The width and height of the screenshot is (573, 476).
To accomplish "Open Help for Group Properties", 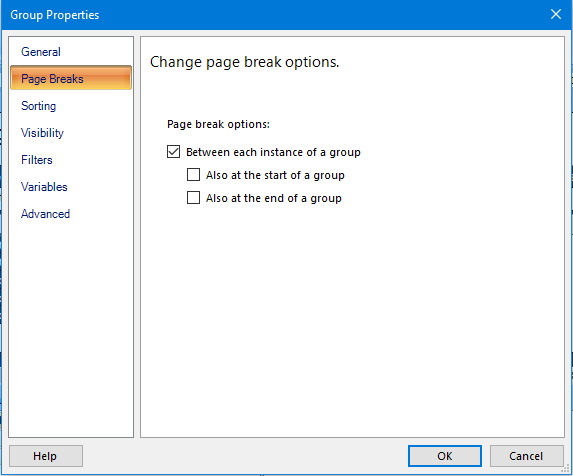I will tap(46, 456).
